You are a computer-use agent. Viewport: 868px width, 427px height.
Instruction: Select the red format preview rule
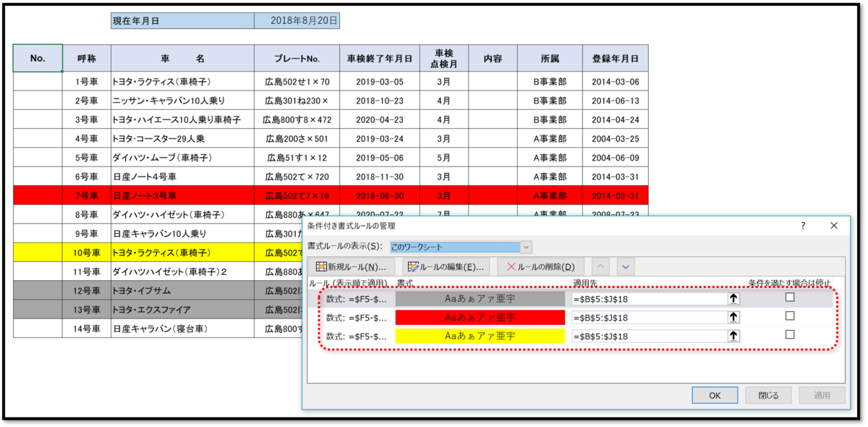coord(480,317)
